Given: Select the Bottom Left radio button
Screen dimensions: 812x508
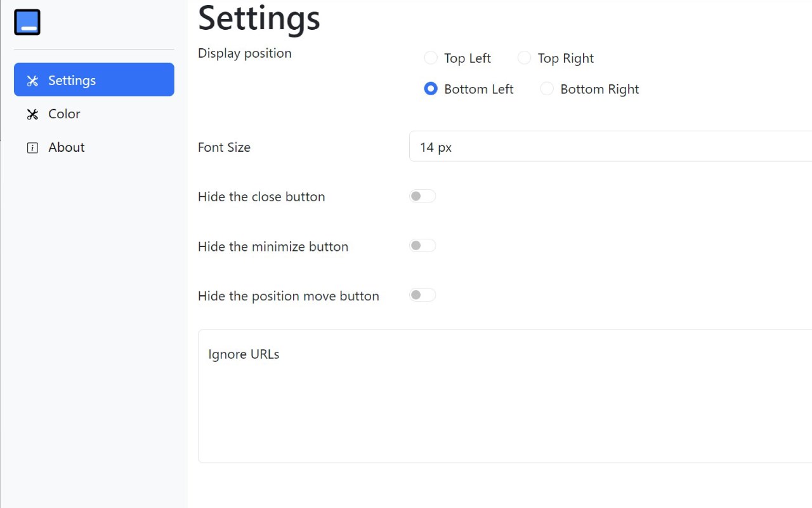Looking at the screenshot, I should 431,89.
